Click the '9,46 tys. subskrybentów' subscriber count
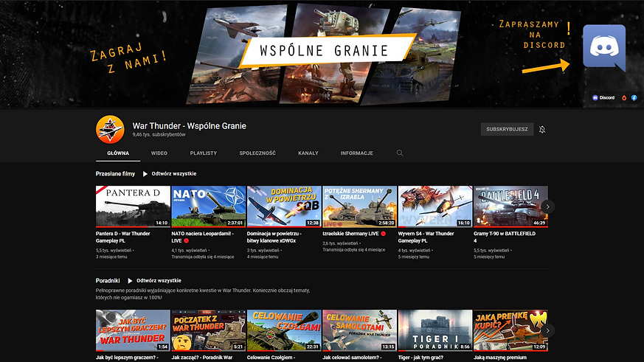The image size is (644, 362). tap(159, 135)
